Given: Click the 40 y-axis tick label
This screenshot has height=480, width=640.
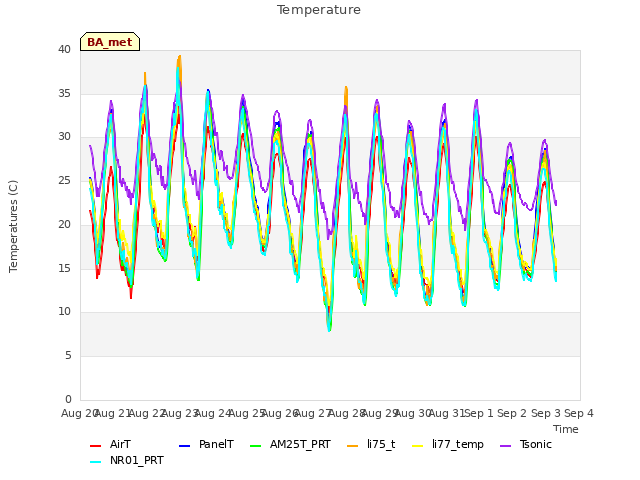Looking at the screenshot, I should coord(64,50).
